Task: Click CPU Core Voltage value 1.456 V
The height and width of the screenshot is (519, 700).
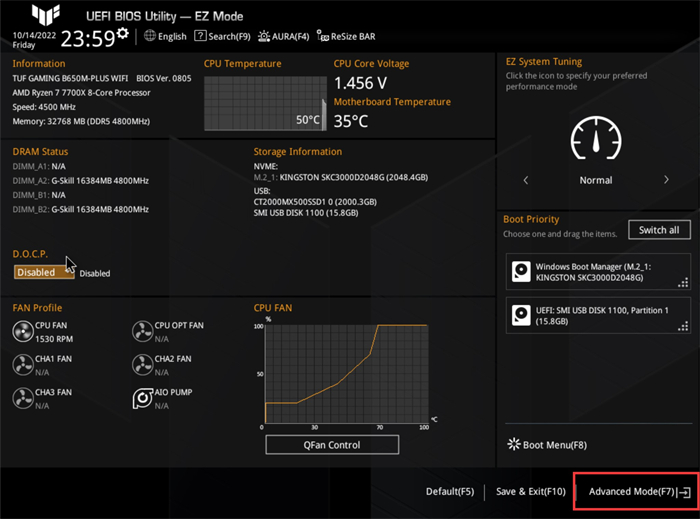Action: (x=361, y=83)
